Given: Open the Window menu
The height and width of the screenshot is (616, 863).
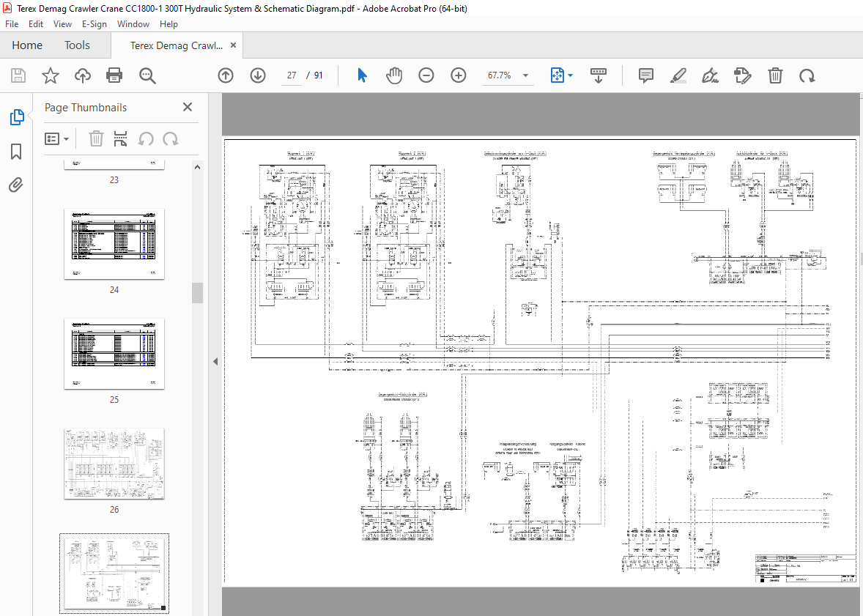Looking at the screenshot, I should click(x=133, y=24).
